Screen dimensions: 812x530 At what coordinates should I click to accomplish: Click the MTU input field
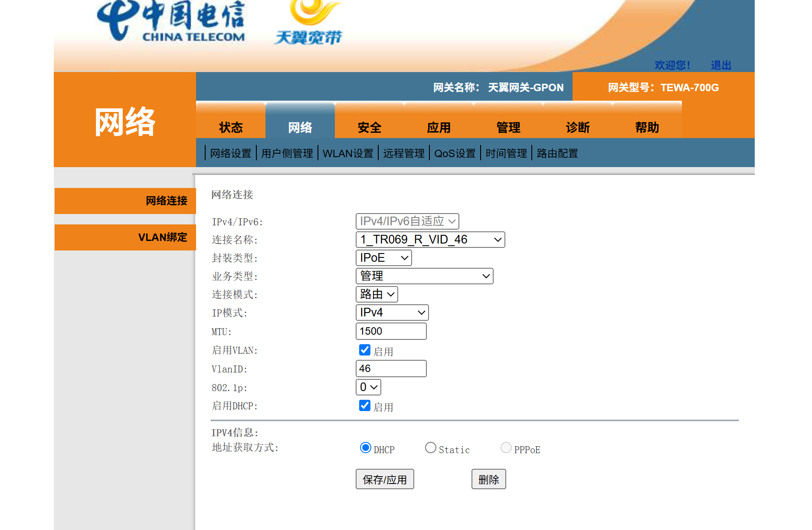391,331
